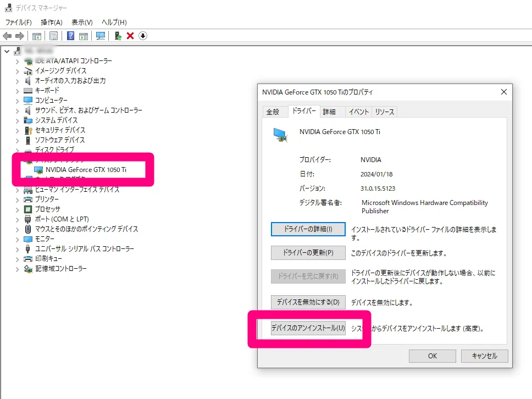The image size is (532, 399).
Task: Collapse the root computer node
Action: coord(7,51)
